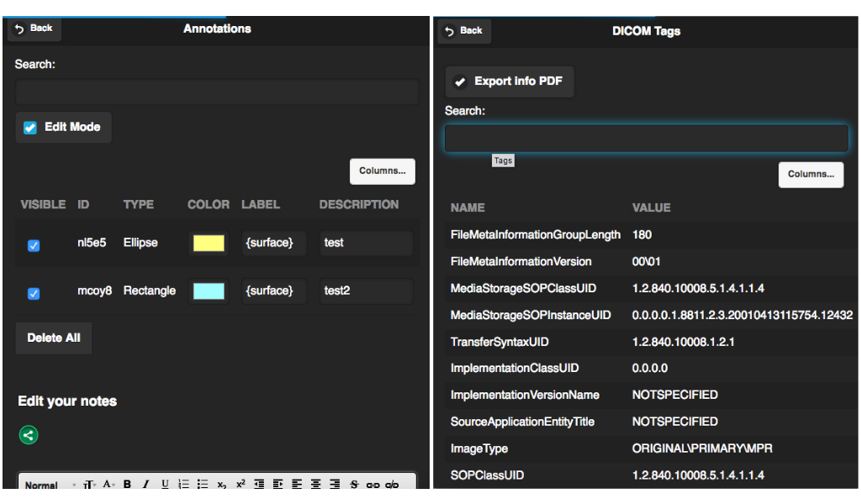This screenshot has width=861, height=504.
Task: Sort DICOM tags by NAME column header
Action: [467, 207]
